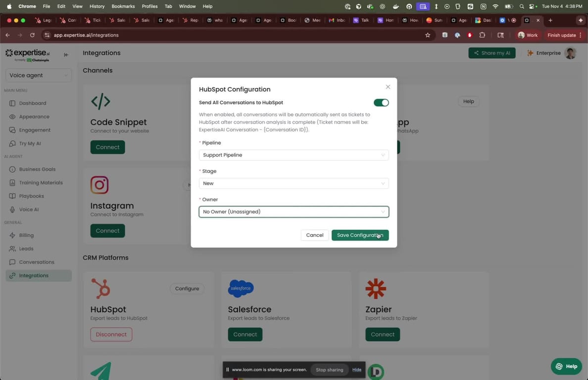588x380 pixels.
Task: Bookmark page with the star icon
Action: 428,35
